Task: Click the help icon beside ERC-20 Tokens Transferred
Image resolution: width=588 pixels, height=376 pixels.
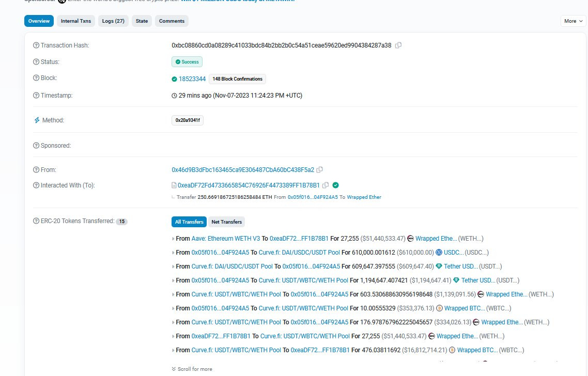Action: [36, 221]
